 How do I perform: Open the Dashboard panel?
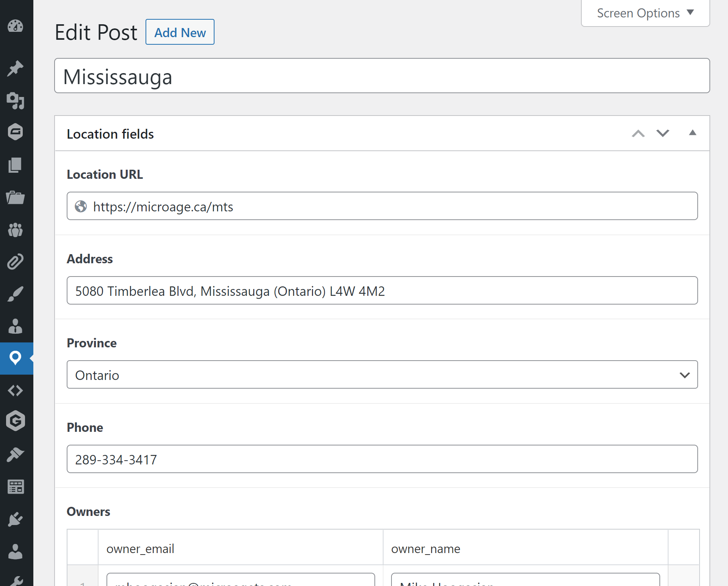pos(16,26)
